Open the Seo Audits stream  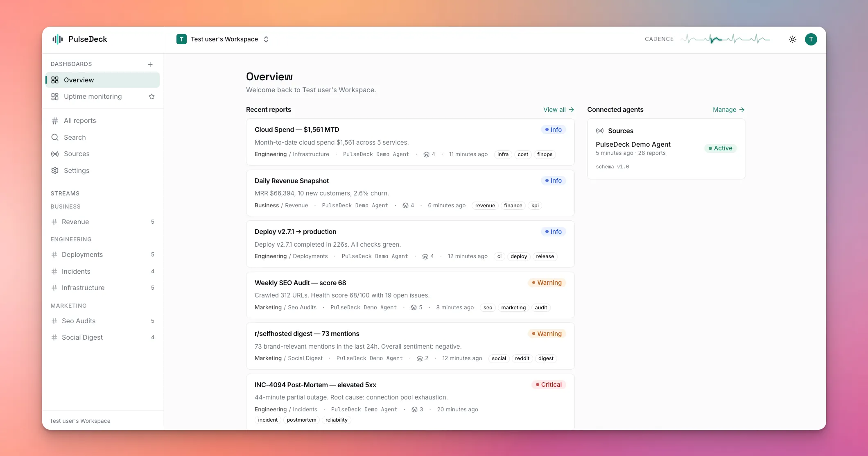pos(102,321)
